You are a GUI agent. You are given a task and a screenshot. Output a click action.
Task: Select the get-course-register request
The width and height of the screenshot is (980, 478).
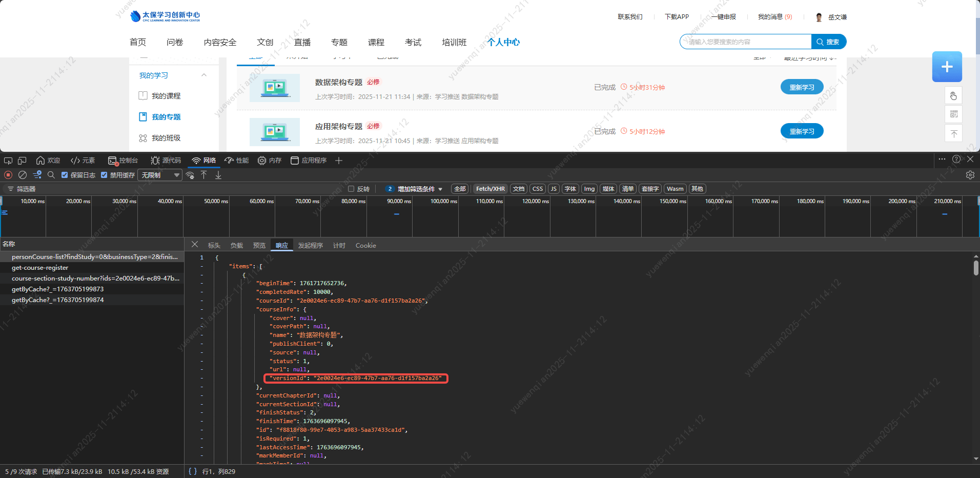coord(40,268)
